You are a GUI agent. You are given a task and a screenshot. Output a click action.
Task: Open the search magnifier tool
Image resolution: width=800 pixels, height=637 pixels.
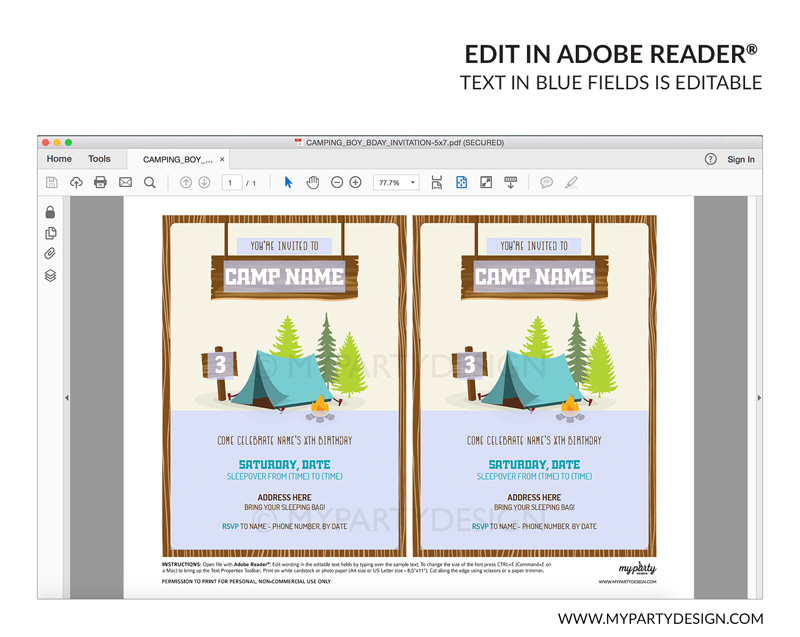point(150,183)
